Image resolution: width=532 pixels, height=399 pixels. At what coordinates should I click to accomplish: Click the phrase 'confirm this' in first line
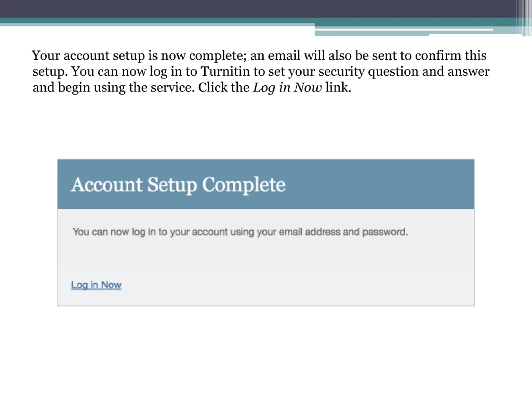coord(451,55)
